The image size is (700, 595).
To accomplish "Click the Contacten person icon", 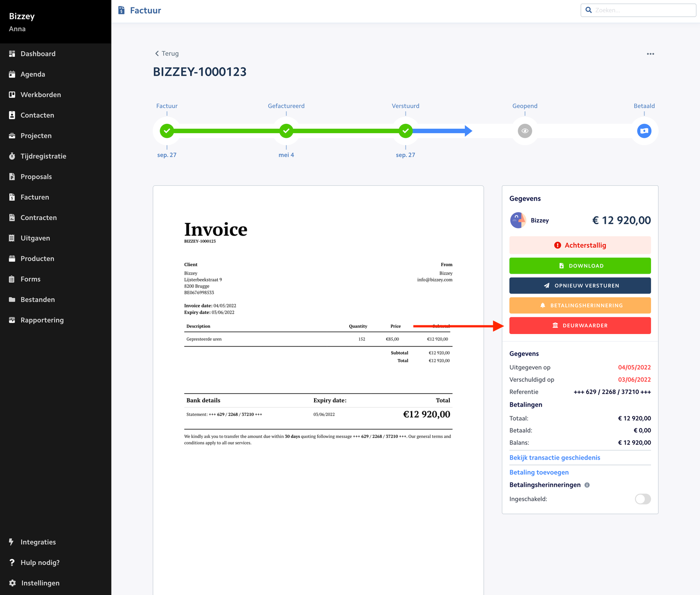I will click(x=12, y=115).
